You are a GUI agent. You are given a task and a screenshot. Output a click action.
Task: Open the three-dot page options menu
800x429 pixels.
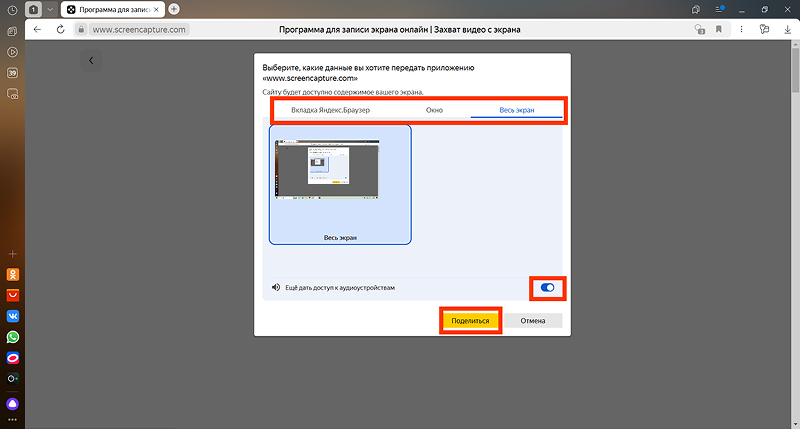[741, 30]
